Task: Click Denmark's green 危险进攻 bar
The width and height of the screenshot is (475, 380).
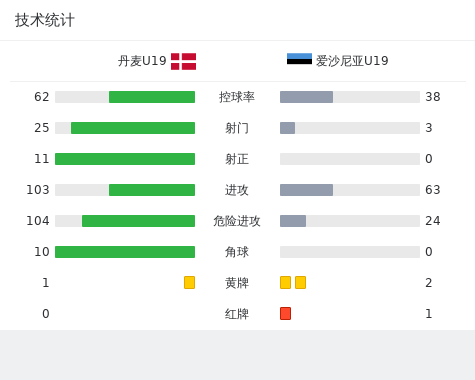Action: coord(138,221)
